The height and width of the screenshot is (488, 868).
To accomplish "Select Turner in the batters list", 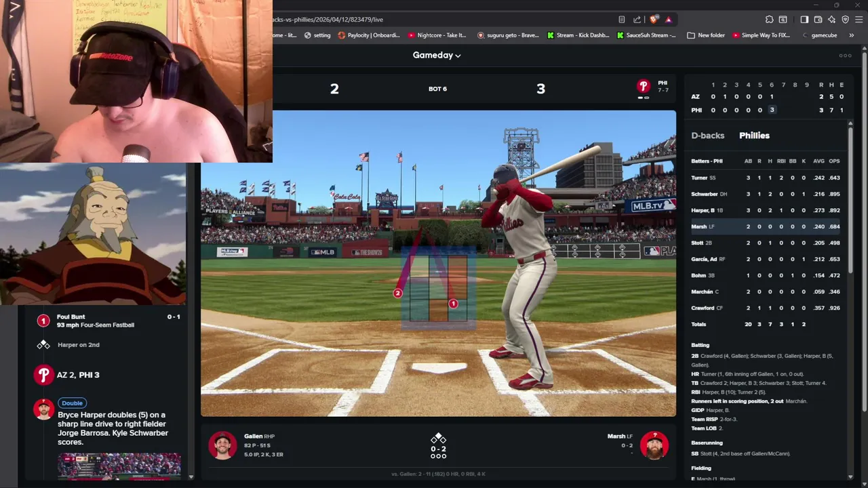I will pyautogui.click(x=766, y=178).
